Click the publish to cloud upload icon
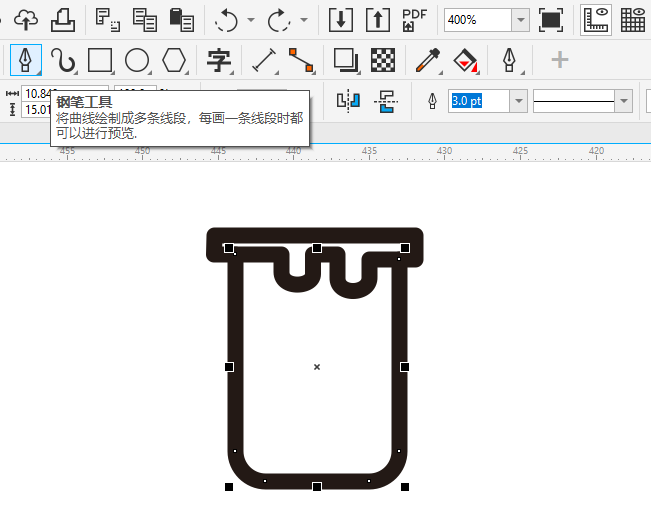The width and height of the screenshot is (651, 531). [26, 20]
